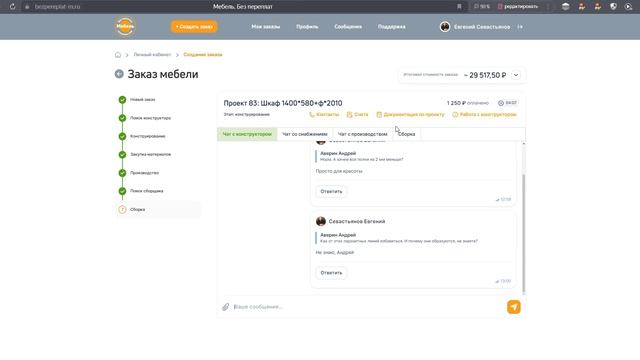Screen dimensions: 640x360
Task: Reload the page in the browser
Action: click(12, 7)
